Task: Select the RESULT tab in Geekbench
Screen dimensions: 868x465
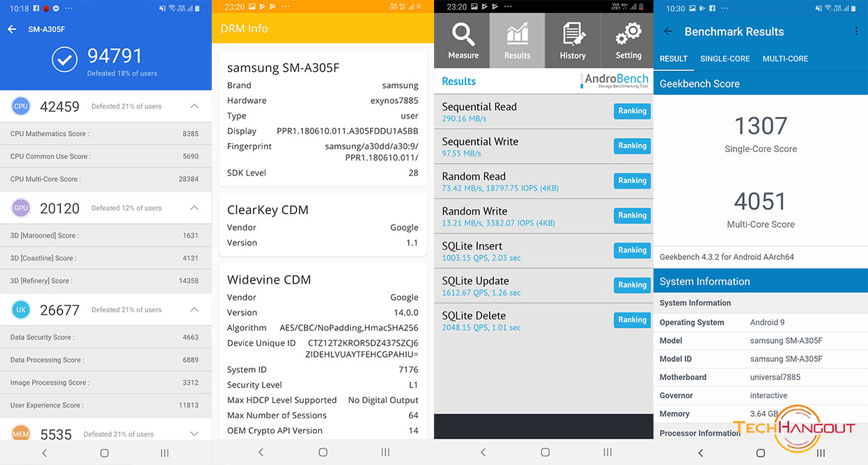Action: tap(674, 59)
